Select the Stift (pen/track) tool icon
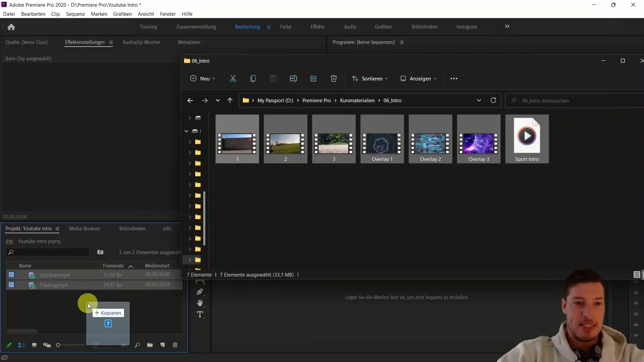 pos(200,292)
